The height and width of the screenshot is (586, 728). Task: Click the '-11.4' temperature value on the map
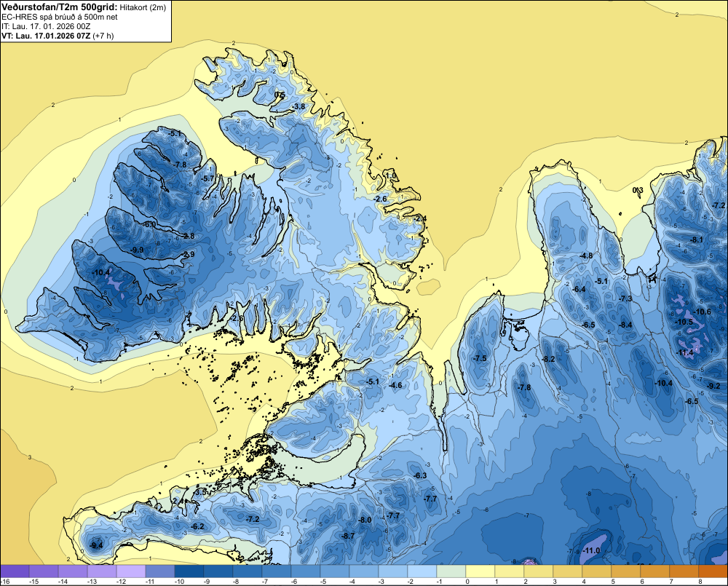point(684,352)
